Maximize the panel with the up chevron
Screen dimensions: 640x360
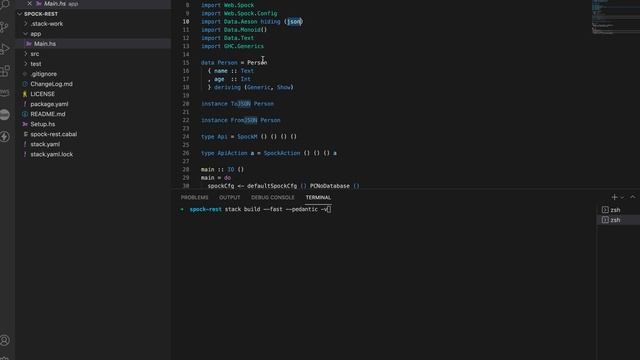pos(633,197)
